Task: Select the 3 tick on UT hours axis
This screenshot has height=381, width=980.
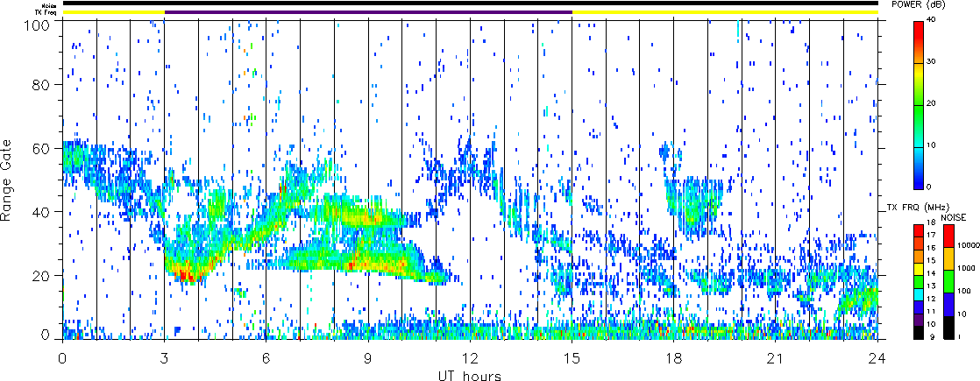Action: (164, 358)
